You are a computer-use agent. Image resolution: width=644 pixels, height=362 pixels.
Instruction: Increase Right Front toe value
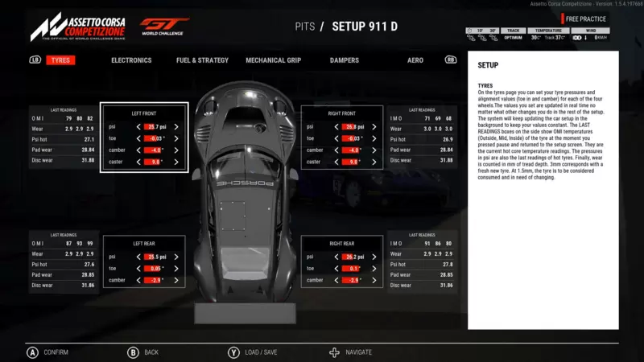coord(374,138)
